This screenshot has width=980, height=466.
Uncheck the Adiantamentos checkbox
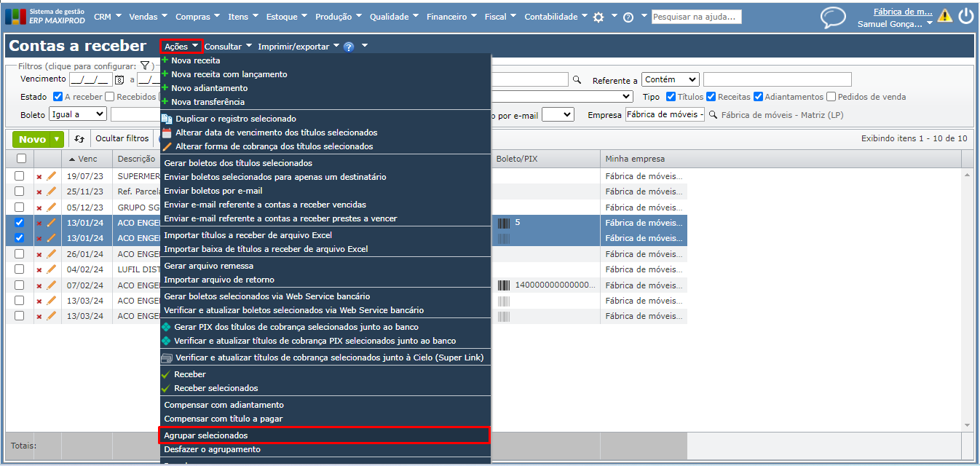[x=758, y=97]
